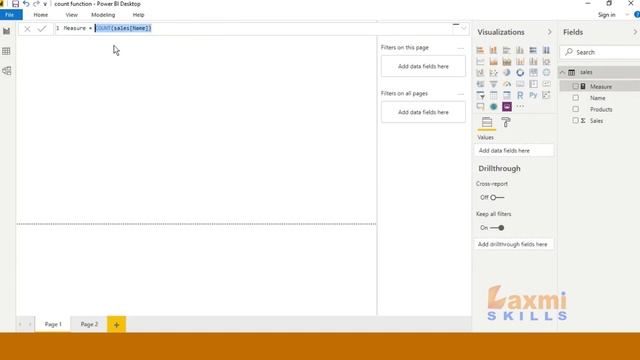Open options for Filters on this page

(461, 48)
